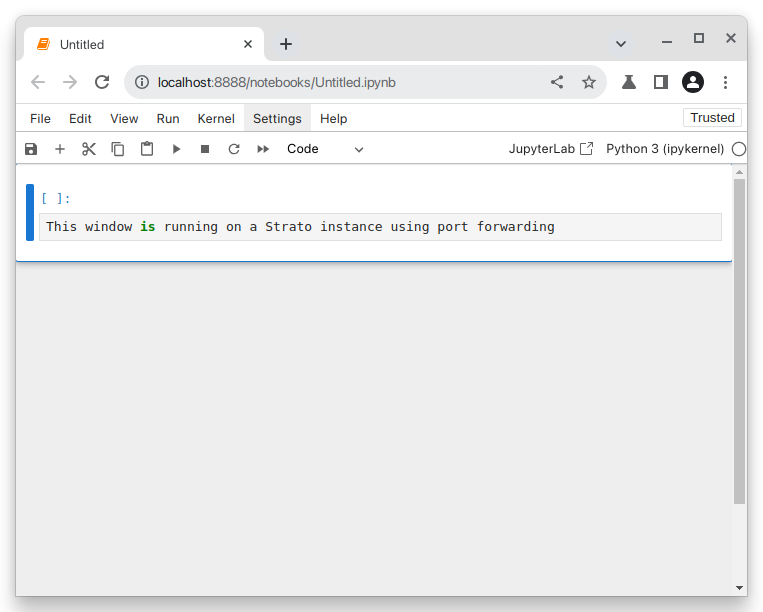Reload the browser page

point(102,82)
